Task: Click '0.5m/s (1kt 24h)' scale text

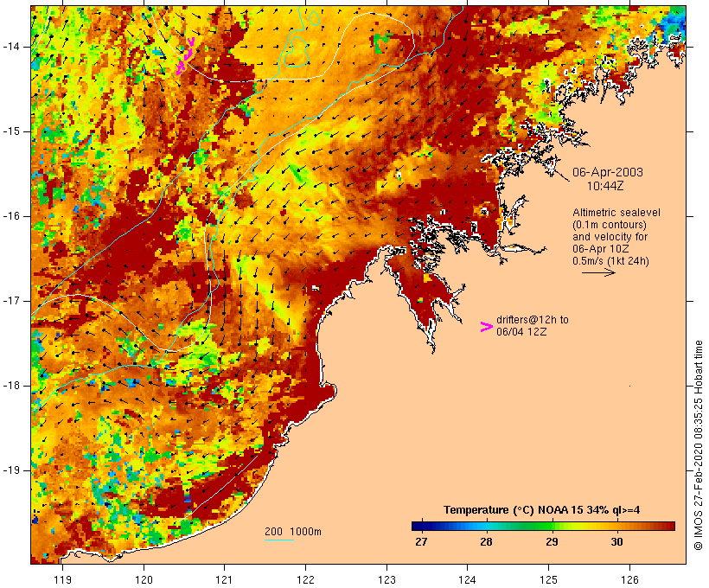Action: click(610, 261)
